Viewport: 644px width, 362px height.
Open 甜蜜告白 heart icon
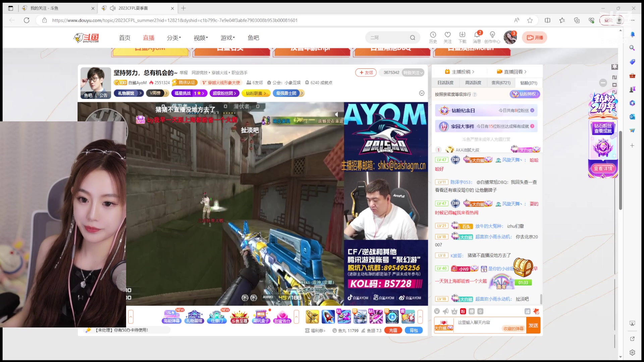click(282, 316)
